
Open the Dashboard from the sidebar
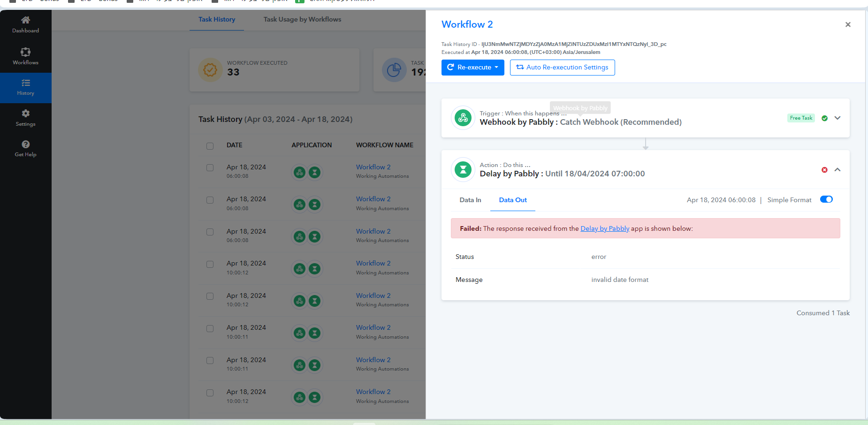click(x=25, y=25)
